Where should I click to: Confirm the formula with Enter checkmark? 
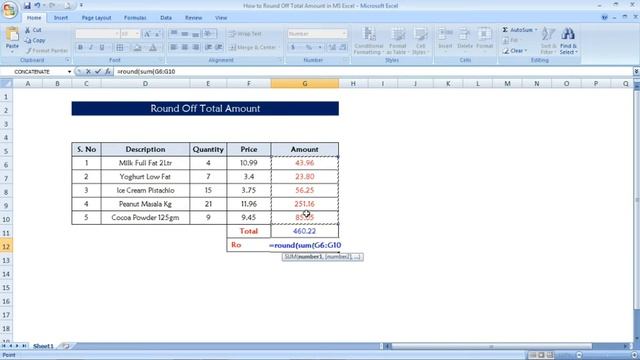(x=98, y=71)
